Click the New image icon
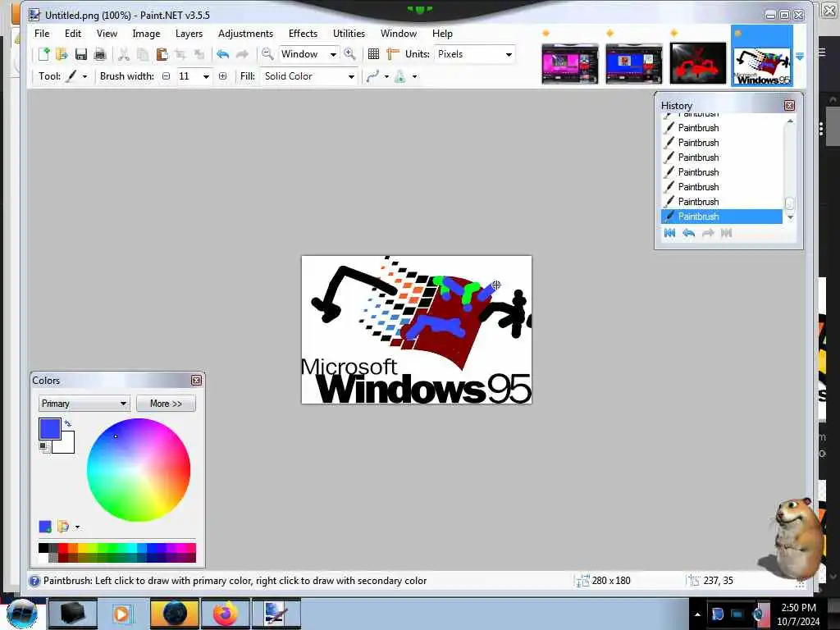The width and height of the screenshot is (840, 630). tap(44, 54)
